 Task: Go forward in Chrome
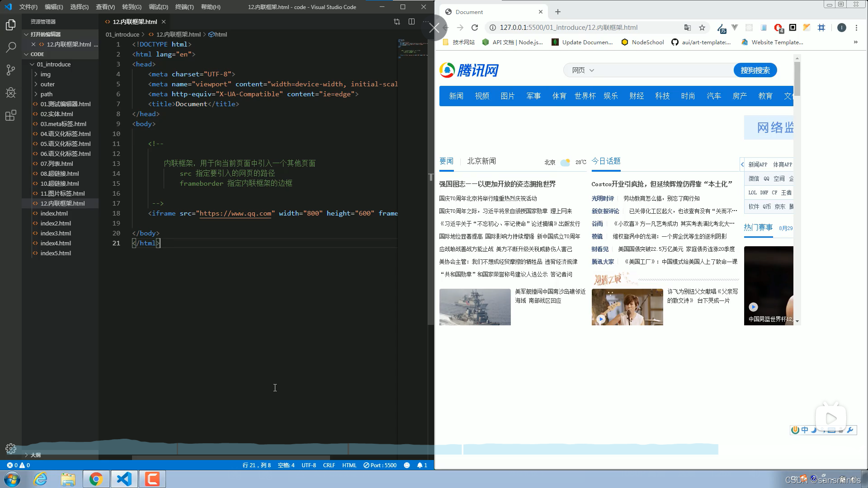(x=460, y=28)
